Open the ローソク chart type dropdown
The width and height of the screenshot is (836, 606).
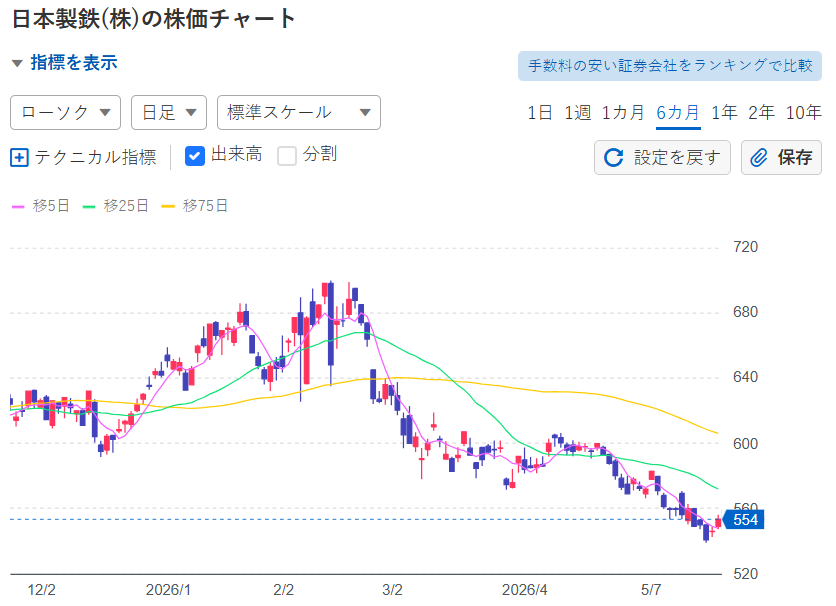(66, 112)
